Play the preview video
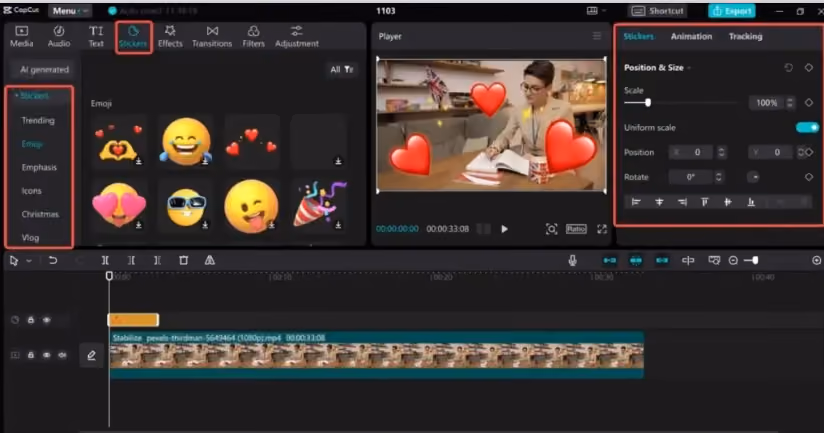This screenshot has width=824, height=433. (504, 229)
